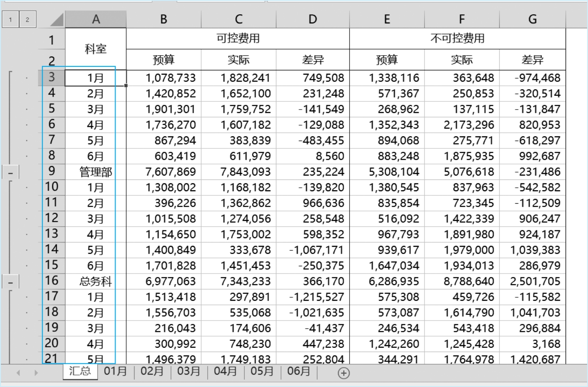The image size is (588, 387).
Task: Select row 9 header
Action: 52,171
